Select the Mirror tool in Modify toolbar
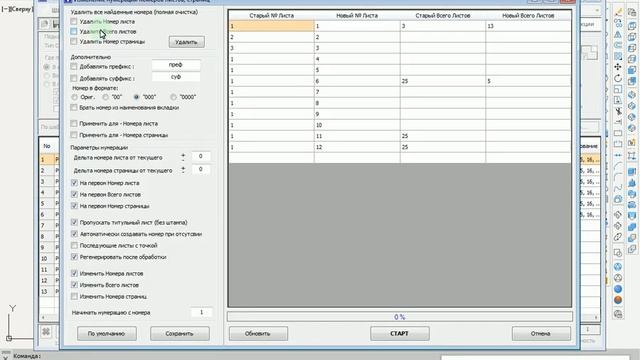Viewport: 640px width, 360px height. [x=618, y=35]
